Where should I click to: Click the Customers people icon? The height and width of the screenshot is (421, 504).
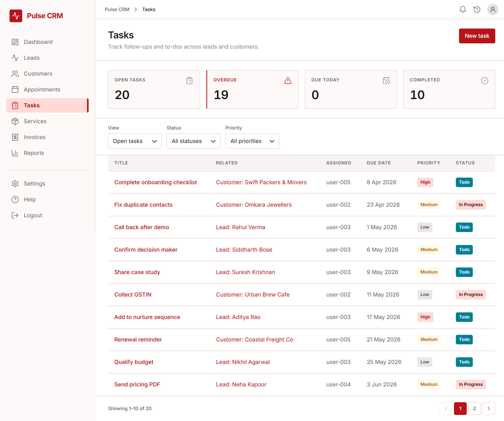tap(15, 74)
